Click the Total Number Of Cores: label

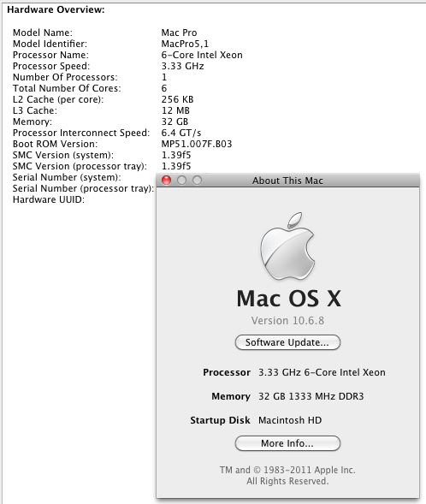(x=67, y=88)
